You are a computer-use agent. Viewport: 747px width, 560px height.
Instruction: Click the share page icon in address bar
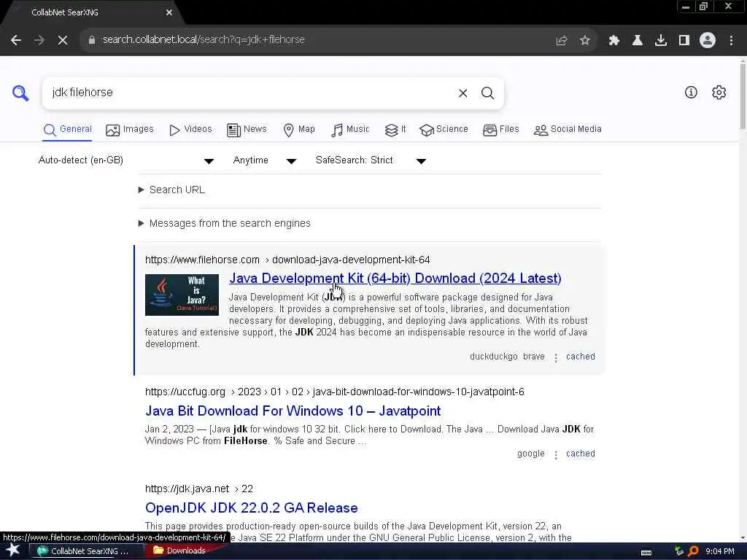562,40
